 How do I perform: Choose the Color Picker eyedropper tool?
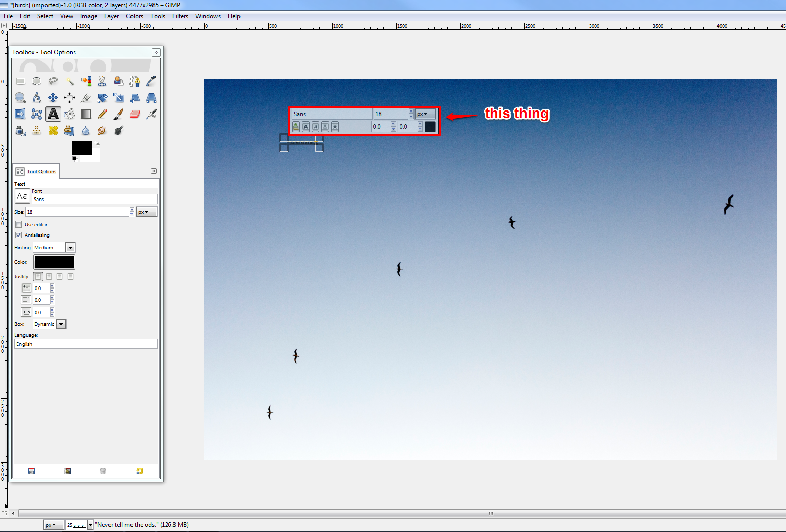click(x=151, y=81)
